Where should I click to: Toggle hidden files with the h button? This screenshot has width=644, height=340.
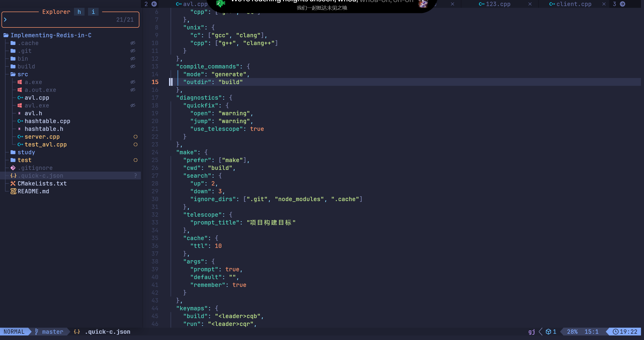point(79,12)
